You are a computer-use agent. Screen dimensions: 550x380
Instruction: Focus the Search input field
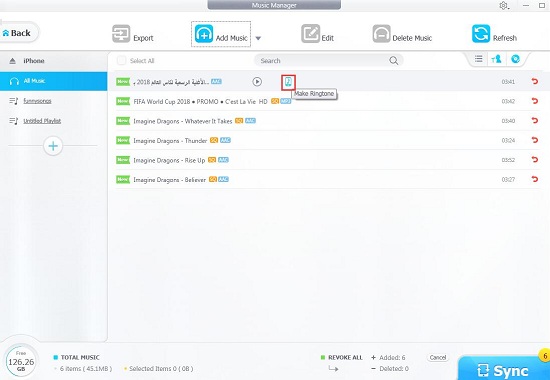pos(323,60)
